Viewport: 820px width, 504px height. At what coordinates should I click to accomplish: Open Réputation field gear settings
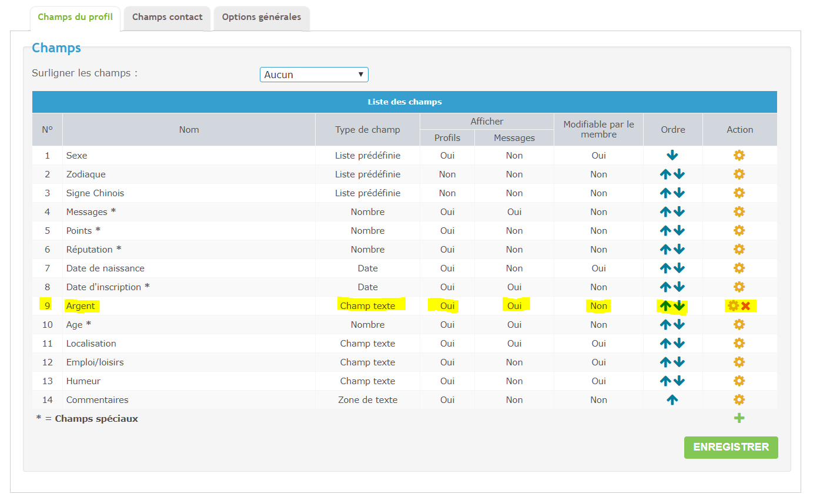tap(739, 250)
